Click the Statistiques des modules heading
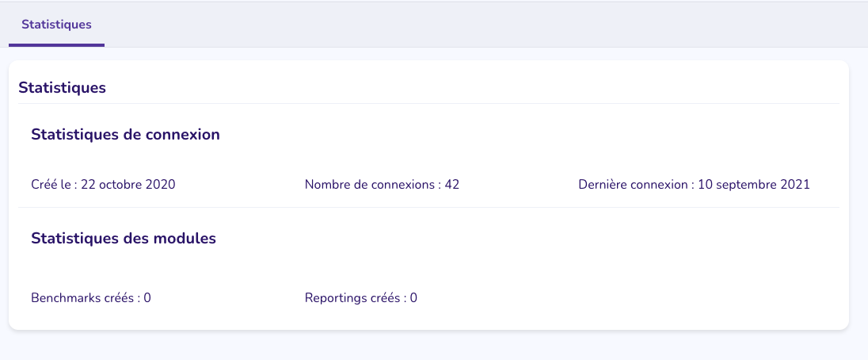Viewport: 868px width, 360px height. (124, 239)
